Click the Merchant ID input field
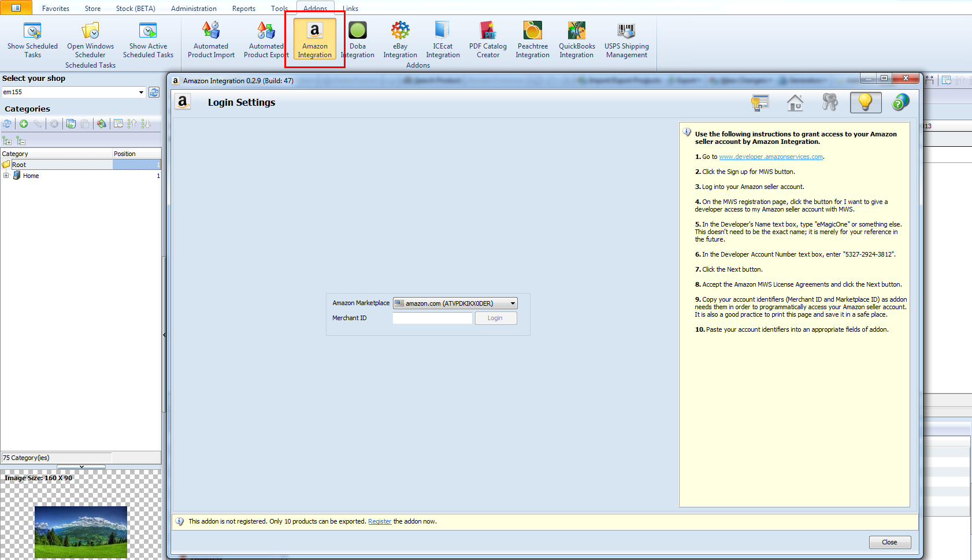Screen dimensions: 972x560 click(x=432, y=318)
